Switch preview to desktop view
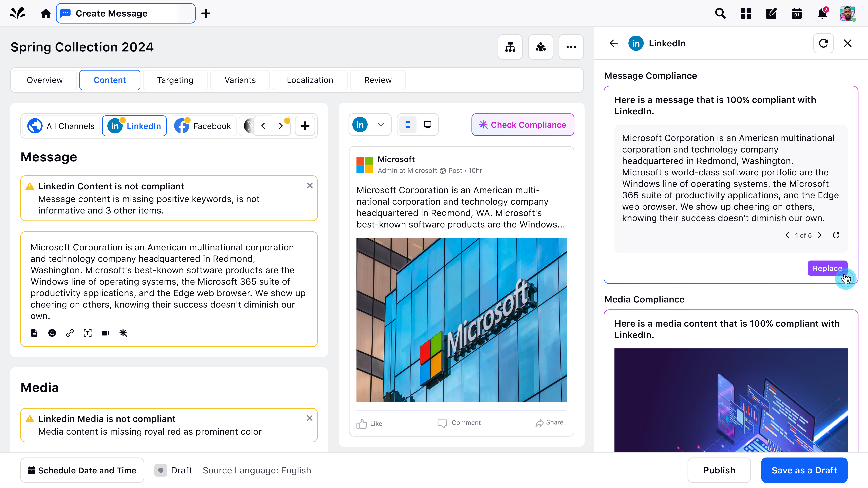The height and width of the screenshot is (488, 868). click(x=428, y=125)
